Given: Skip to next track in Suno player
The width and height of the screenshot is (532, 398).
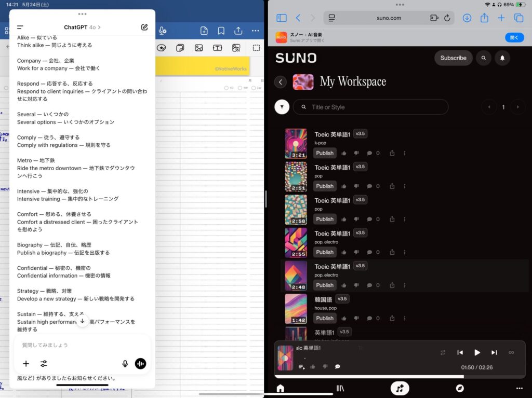Looking at the screenshot, I should 494,352.
